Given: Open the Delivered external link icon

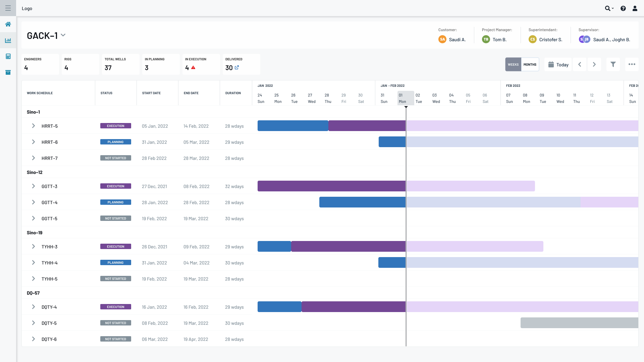Looking at the screenshot, I should (237, 67).
